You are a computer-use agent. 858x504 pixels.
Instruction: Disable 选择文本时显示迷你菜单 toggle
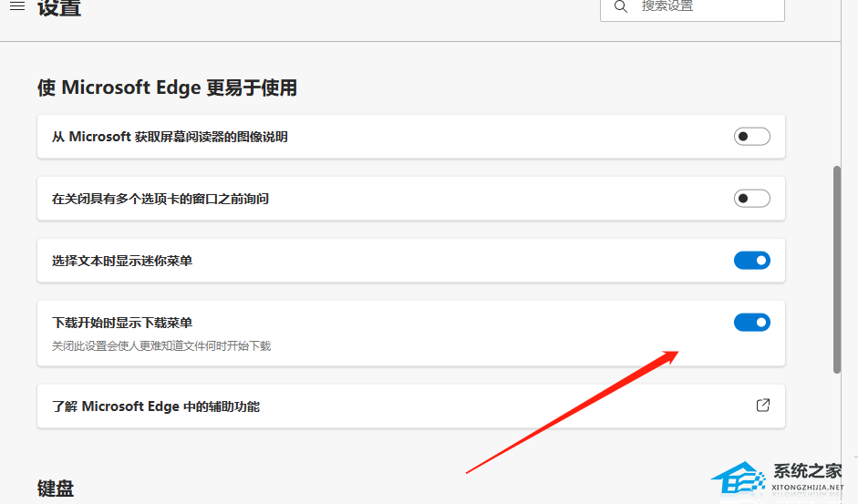752,261
